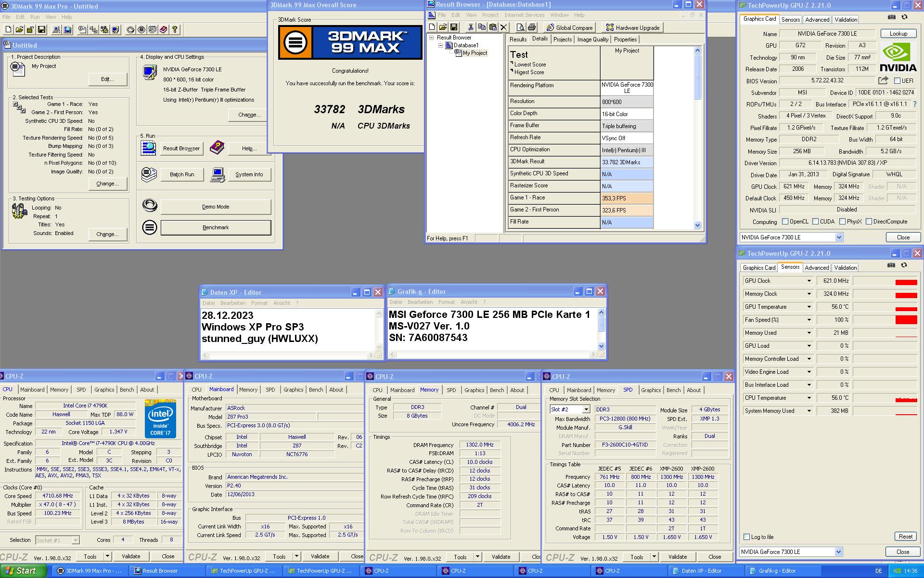Viewport: 924px width, 578px height.
Task: Click the Memory Clock red sensor graph bar
Action: click(906, 295)
